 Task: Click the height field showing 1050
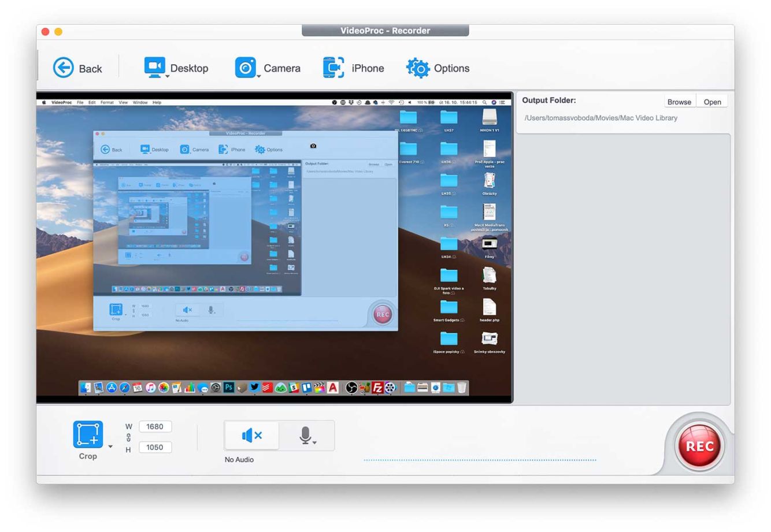pos(155,447)
